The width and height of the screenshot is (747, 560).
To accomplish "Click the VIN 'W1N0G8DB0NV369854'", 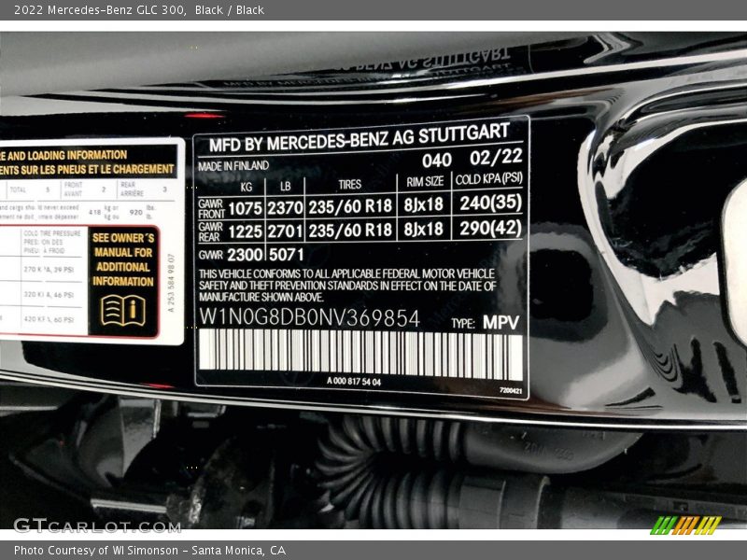I will (x=309, y=317).
